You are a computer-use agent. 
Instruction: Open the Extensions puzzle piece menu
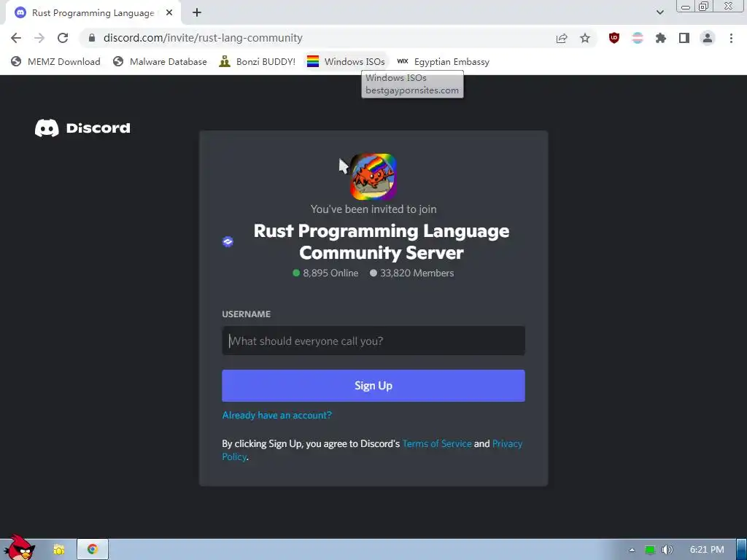tap(661, 38)
